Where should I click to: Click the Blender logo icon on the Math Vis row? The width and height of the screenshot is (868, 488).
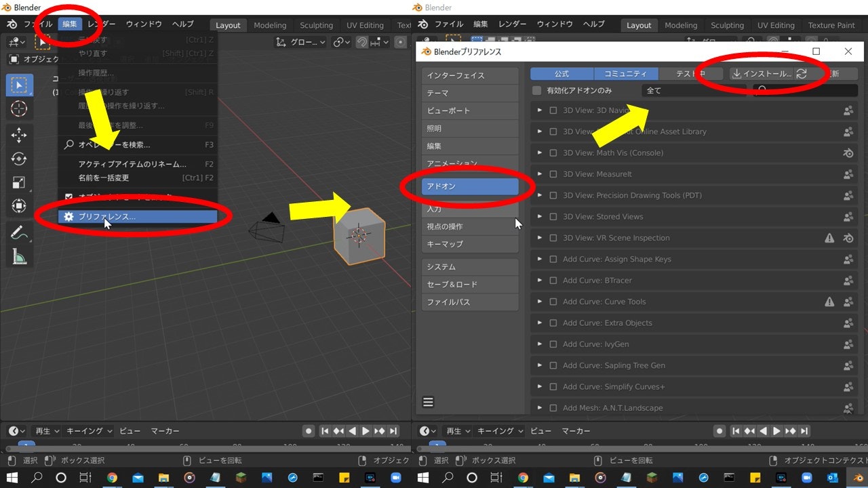point(848,153)
